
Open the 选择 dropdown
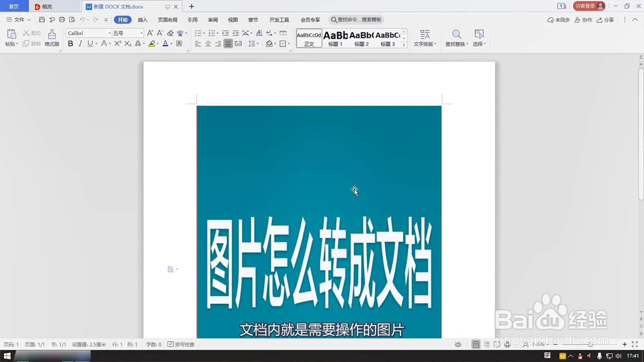pyautogui.click(x=479, y=38)
